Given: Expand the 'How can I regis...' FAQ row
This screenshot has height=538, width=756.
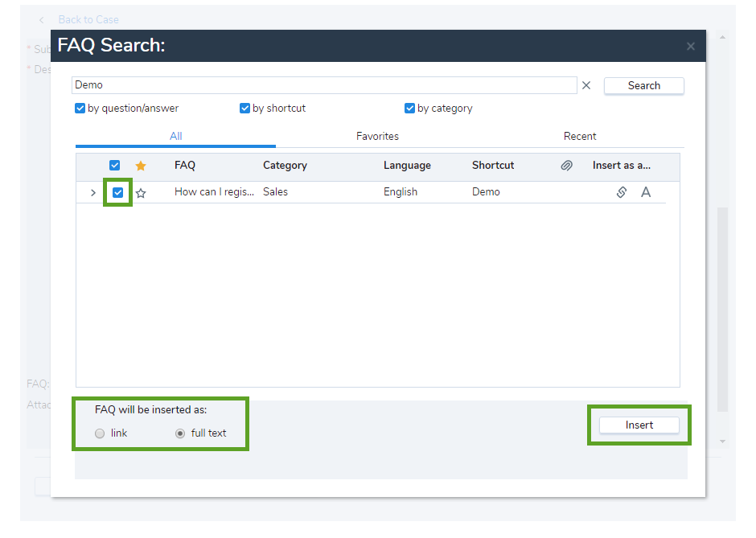Looking at the screenshot, I should pos(93,193).
